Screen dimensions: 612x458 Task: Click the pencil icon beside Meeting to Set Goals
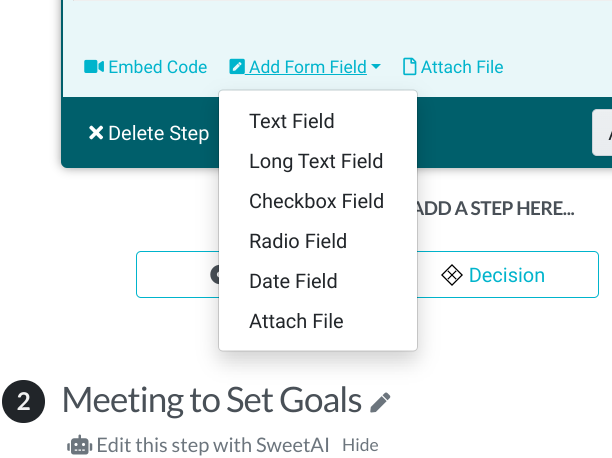(380, 403)
